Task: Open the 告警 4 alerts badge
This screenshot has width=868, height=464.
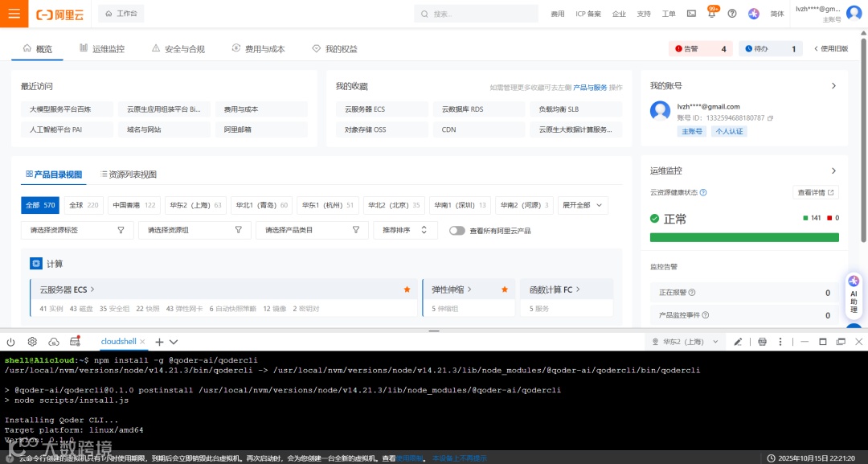Action: point(700,49)
